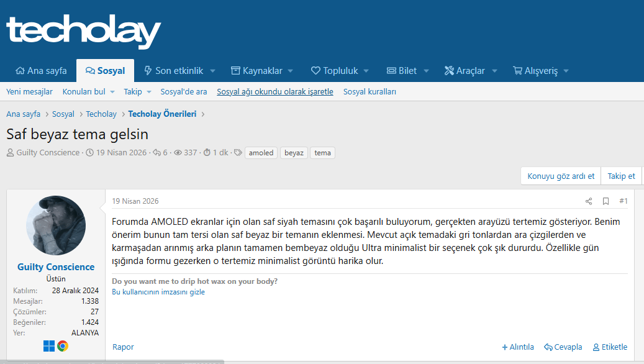Click Sosyal'de ara link
The height and width of the screenshot is (364, 644).
[184, 91]
